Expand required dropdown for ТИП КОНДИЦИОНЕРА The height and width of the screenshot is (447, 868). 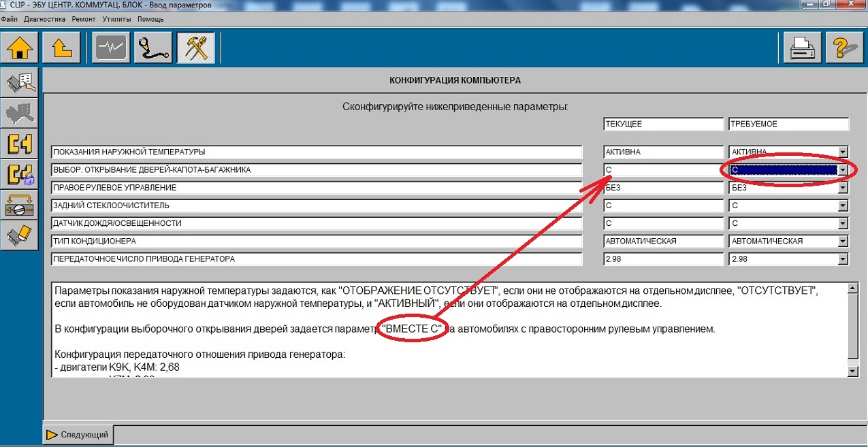click(x=843, y=241)
